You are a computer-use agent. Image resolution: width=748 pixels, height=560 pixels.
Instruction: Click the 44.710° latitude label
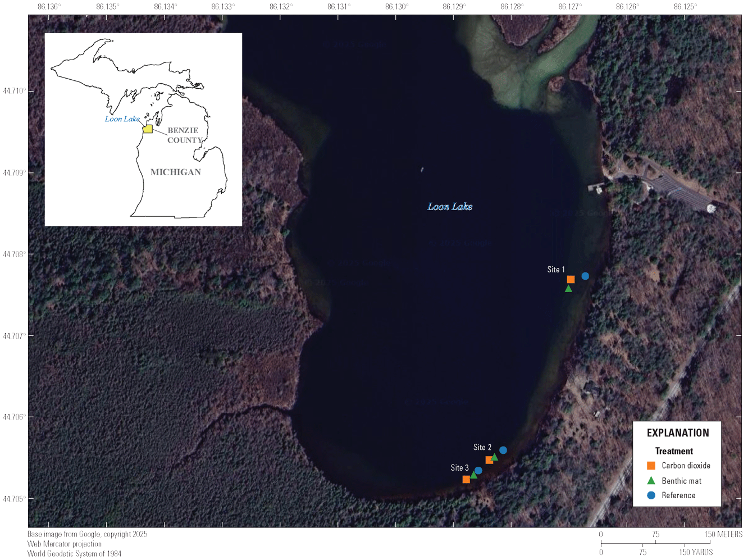point(13,91)
